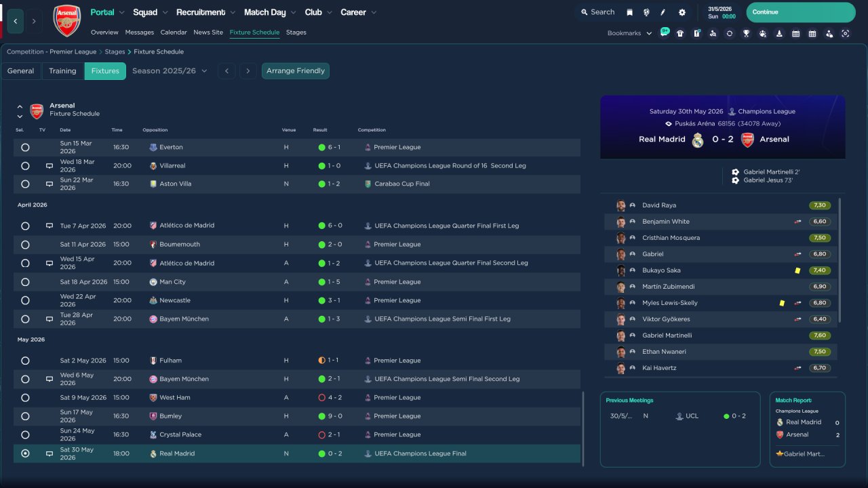Screen dimensions: 868x488
Task: Click the Real Madrid crest in match panel
Action: [698, 140]
